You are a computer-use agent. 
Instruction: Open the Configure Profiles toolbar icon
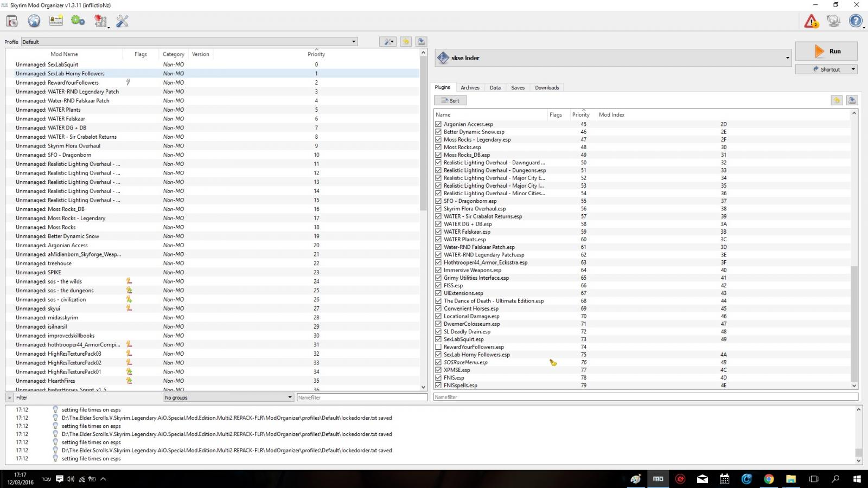click(x=56, y=21)
